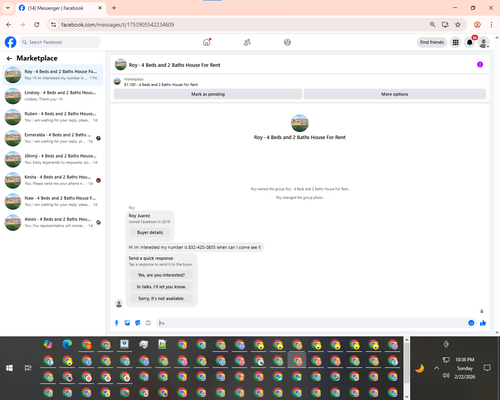The width and height of the screenshot is (500, 400).
Task: Switch to the Messenger Facebook tab
Action: coord(61,8)
